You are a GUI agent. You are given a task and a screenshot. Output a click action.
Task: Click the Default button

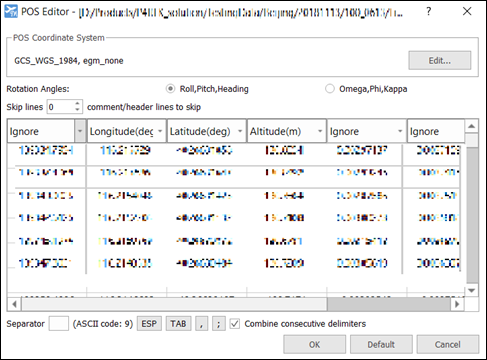click(x=381, y=344)
